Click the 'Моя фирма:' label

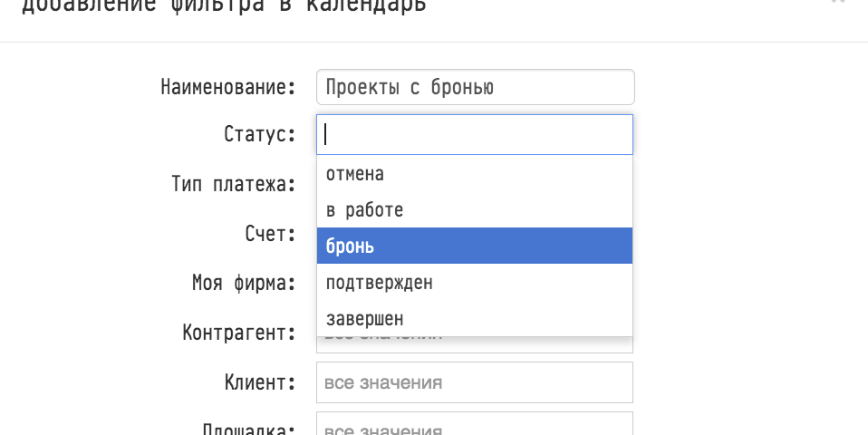pos(244,282)
